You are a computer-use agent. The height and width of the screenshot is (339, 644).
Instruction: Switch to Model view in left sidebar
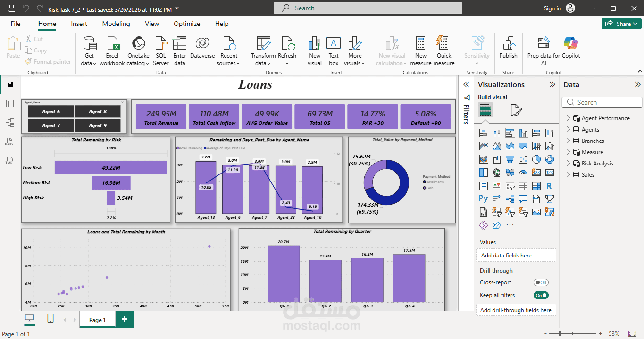(10, 123)
